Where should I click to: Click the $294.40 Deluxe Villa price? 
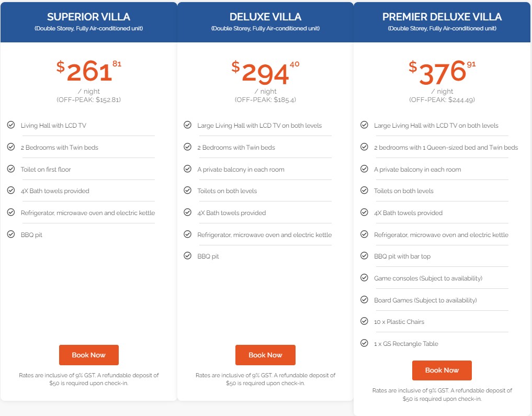pyautogui.click(x=265, y=73)
